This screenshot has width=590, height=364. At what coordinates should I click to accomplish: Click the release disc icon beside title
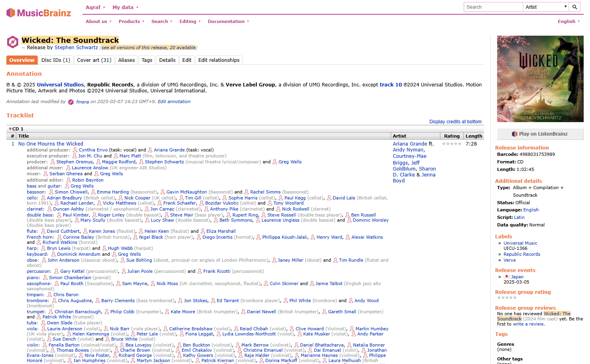(x=13, y=42)
